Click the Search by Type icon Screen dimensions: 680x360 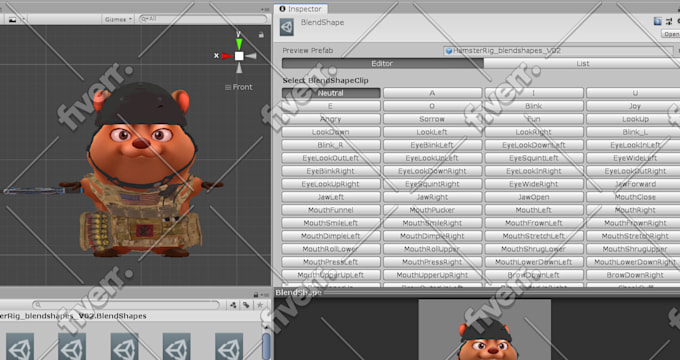pos(233,305)
